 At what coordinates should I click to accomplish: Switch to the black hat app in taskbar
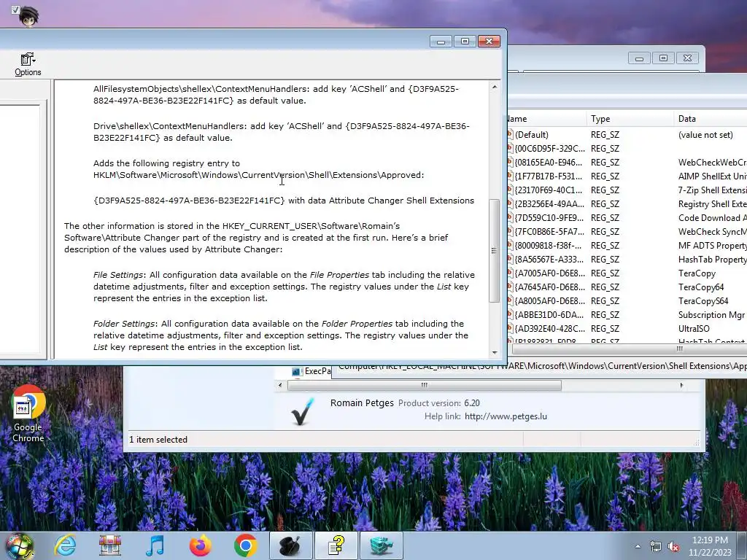tap(290, 545)
